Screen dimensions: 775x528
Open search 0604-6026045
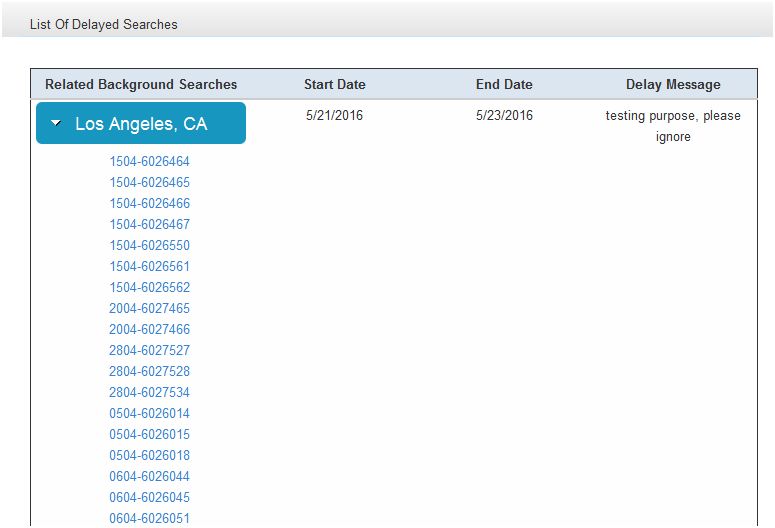tap(149, 497)
